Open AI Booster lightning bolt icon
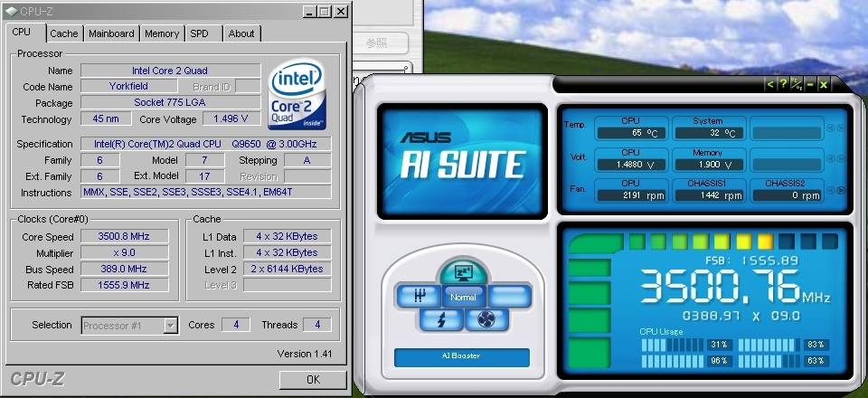This screenshot has height=398, width=868. 441,319
